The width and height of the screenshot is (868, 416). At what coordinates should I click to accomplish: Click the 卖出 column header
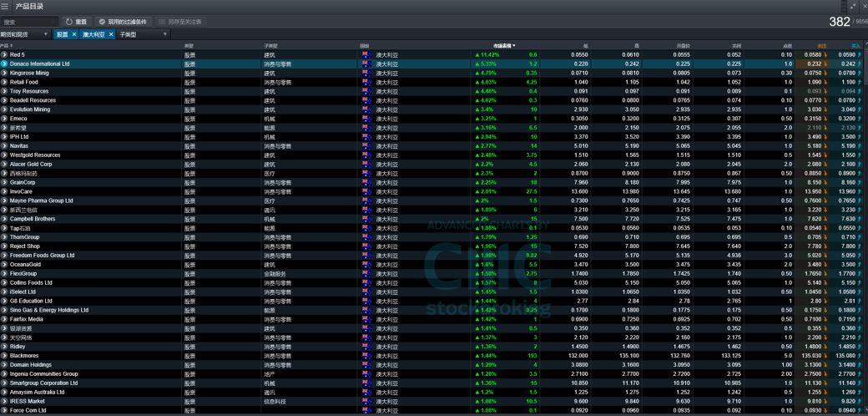pyautogui.click(x=821, y=45)
